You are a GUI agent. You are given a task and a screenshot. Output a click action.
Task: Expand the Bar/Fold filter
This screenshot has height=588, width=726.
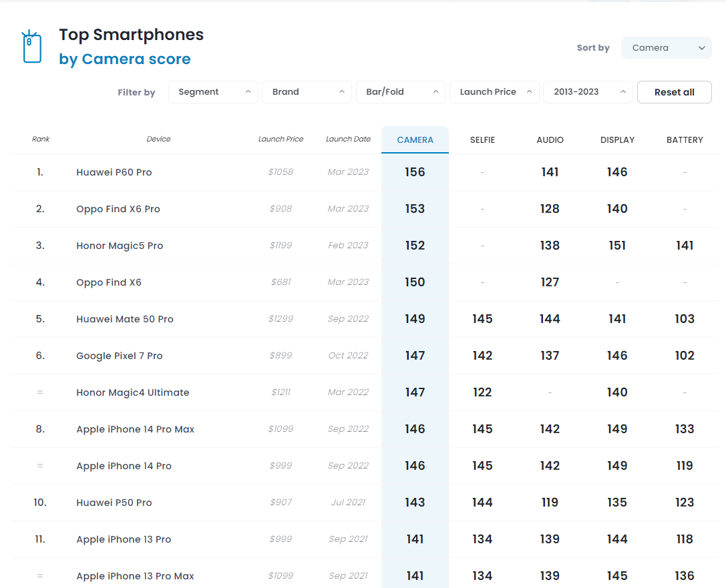pos(401,92)
